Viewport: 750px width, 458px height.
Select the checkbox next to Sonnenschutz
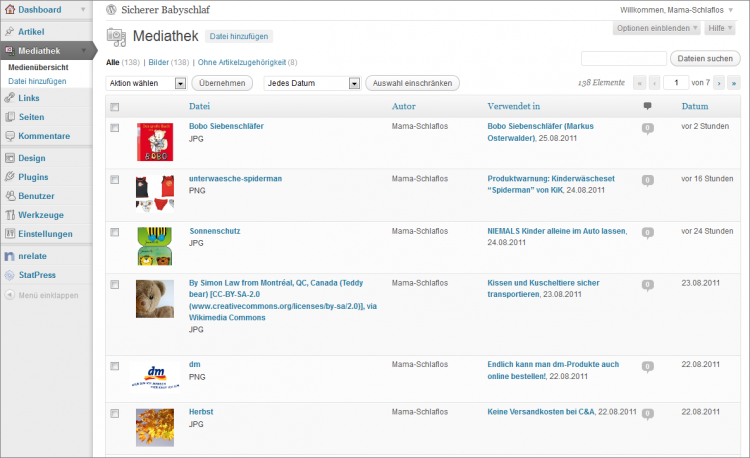click(114, 232)
